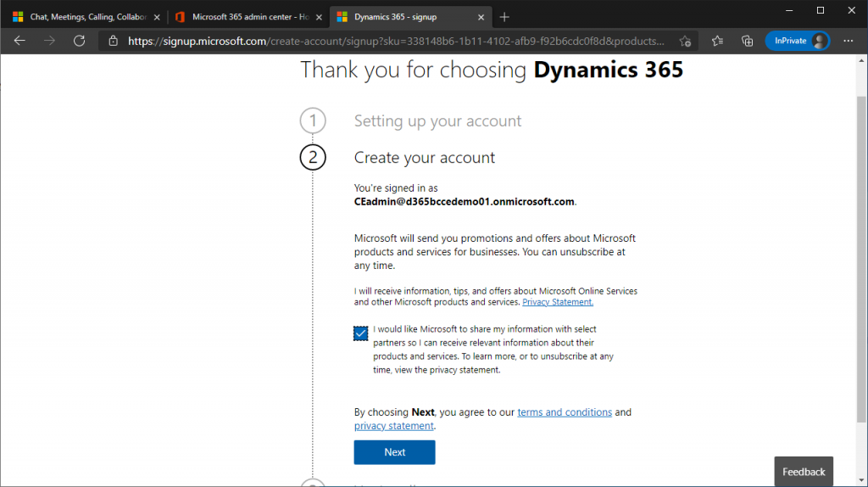This screenshot has width=868, height=487.
Task: Select the Dynamics 365 - signup tab
Action: tap(411, 17)
